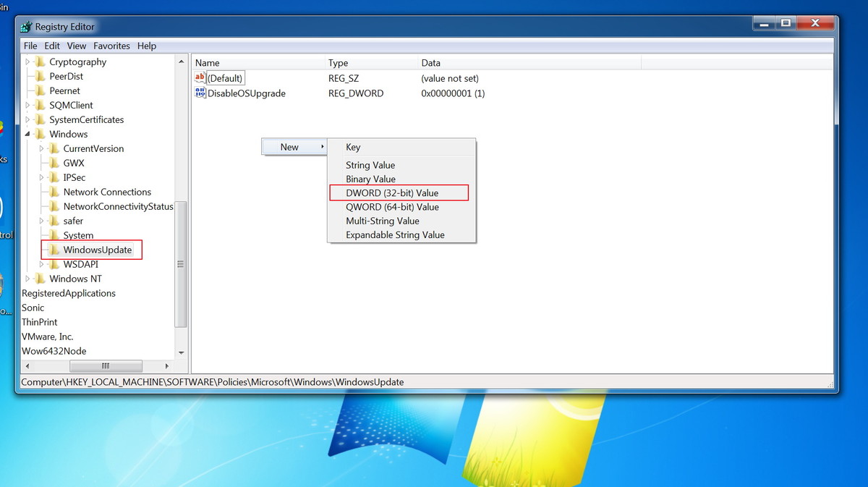Expand the Cryptography key

27,62
